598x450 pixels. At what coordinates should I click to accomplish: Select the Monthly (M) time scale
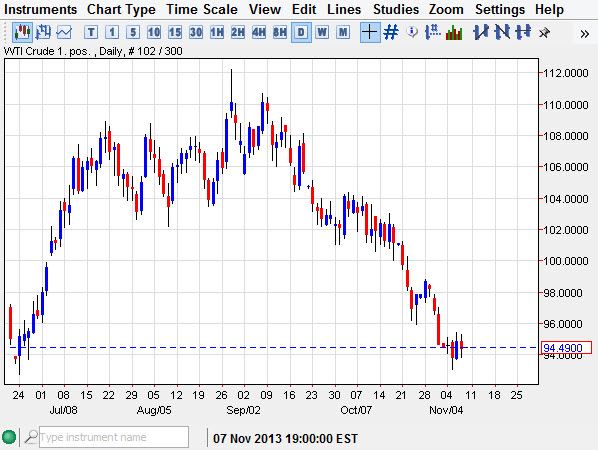343,32
